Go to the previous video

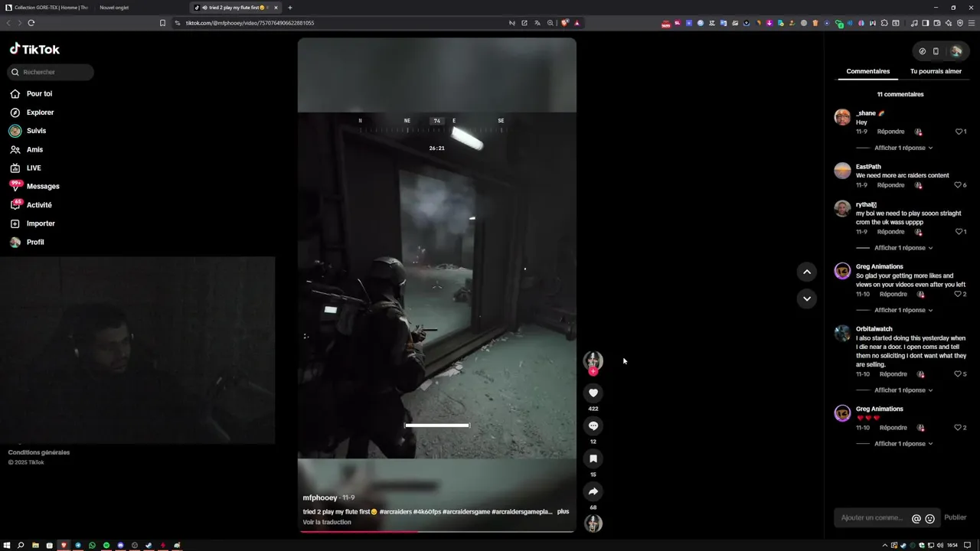[x=807, y=272]
